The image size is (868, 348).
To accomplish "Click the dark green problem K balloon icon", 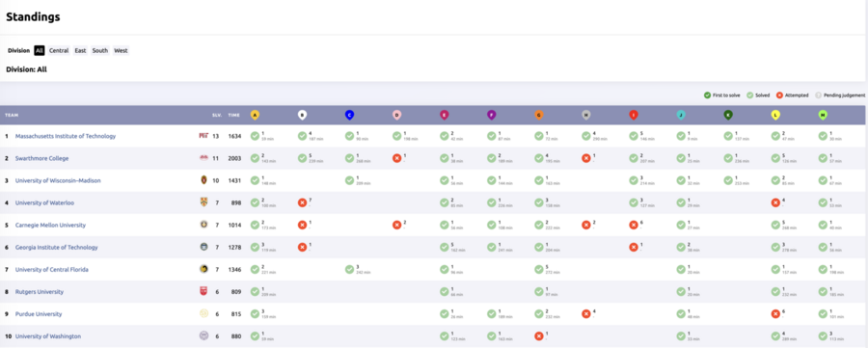I will tap(728, 115).
